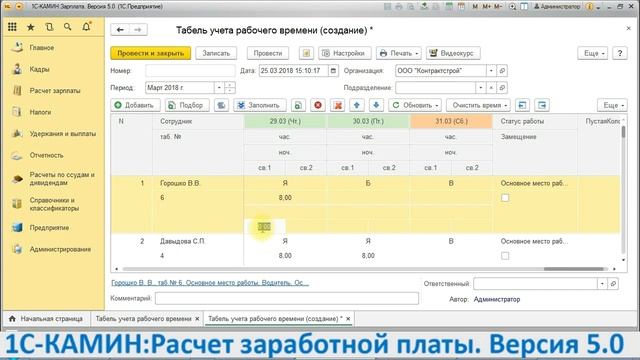Viewport: 640px width, 360px height.
Task: Open the top Еще menu
Action: 593,53
